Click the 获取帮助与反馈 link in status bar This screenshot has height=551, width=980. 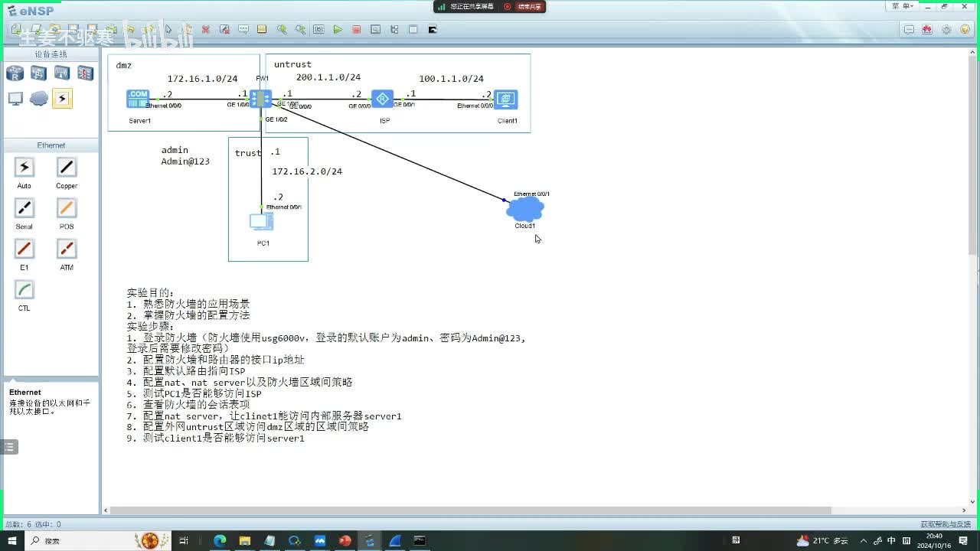pos(944,524)
